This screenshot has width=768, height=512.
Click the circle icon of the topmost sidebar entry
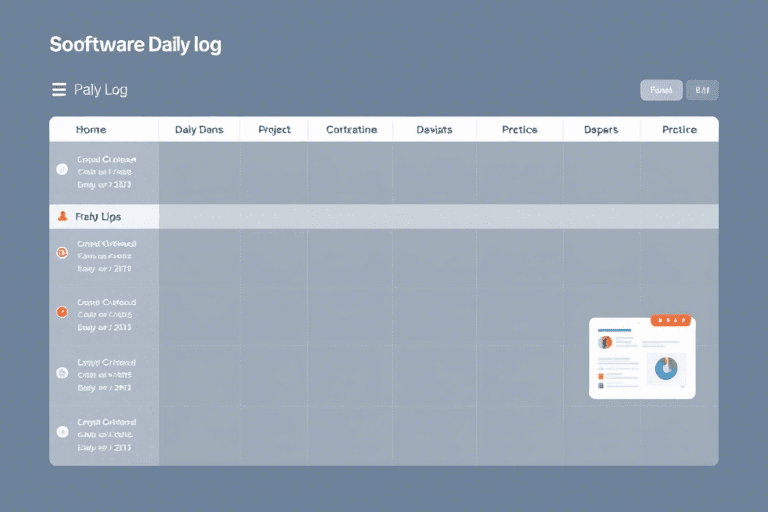[x=62, y=169]
